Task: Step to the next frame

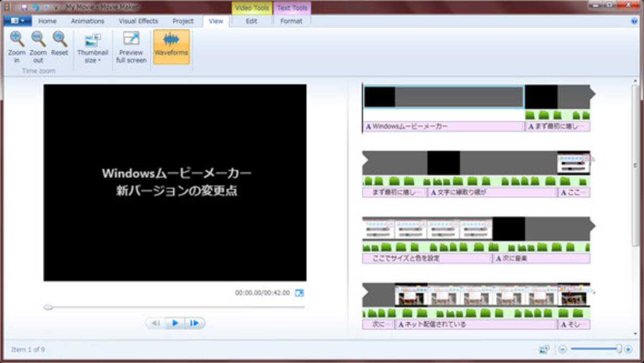Action: click(x=195, y=323)
